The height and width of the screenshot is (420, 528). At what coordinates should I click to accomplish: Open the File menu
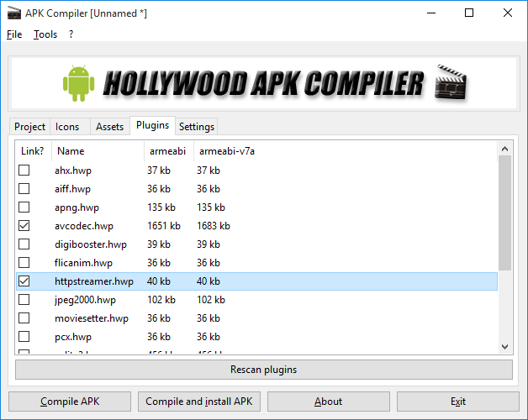(x=14, y=34)
